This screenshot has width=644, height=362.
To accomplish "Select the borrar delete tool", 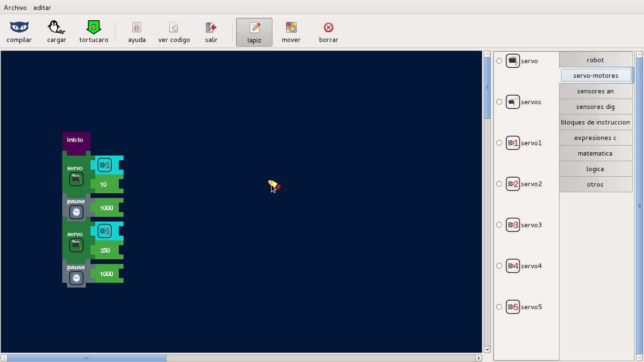I will coord(329,32).
